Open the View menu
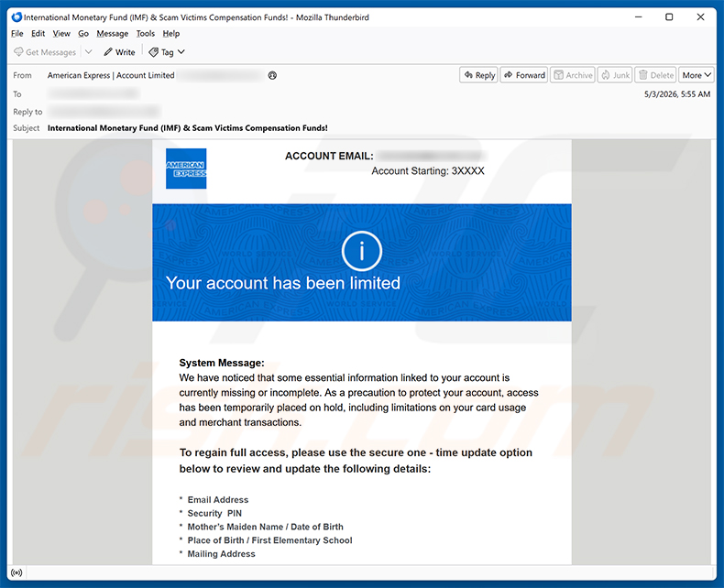Image resolution: width=724 pixels, height=588 pixels. [x=61, y=34]
